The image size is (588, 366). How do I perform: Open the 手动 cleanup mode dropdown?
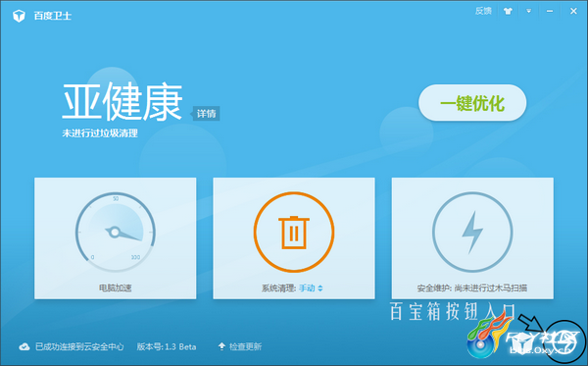point(307,288)
